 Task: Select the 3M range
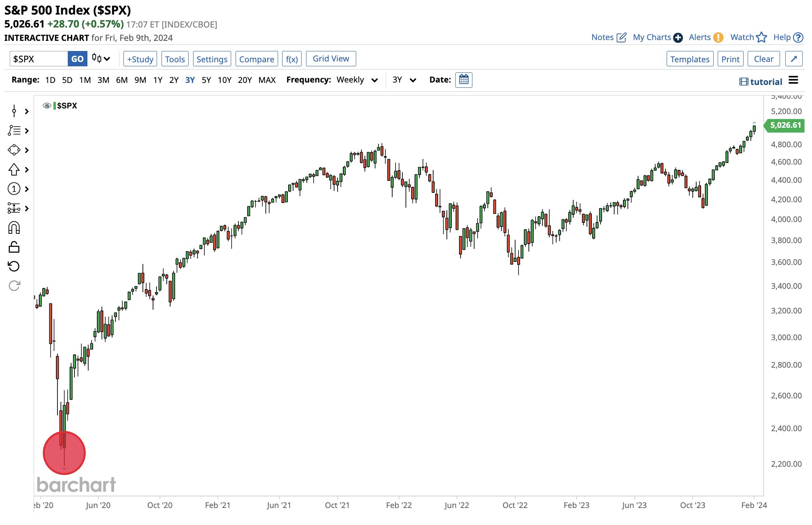pyautogui.click(x=103, y=80)
